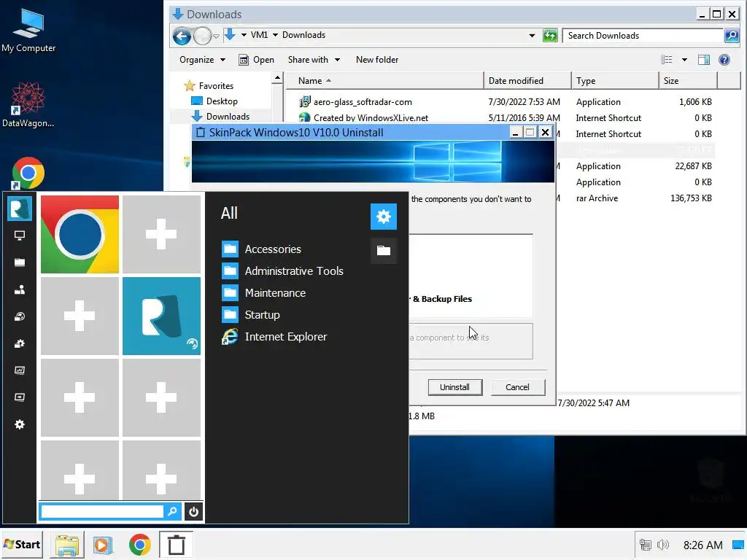Click the blue help icon in the Downloads toolbar

724,60
